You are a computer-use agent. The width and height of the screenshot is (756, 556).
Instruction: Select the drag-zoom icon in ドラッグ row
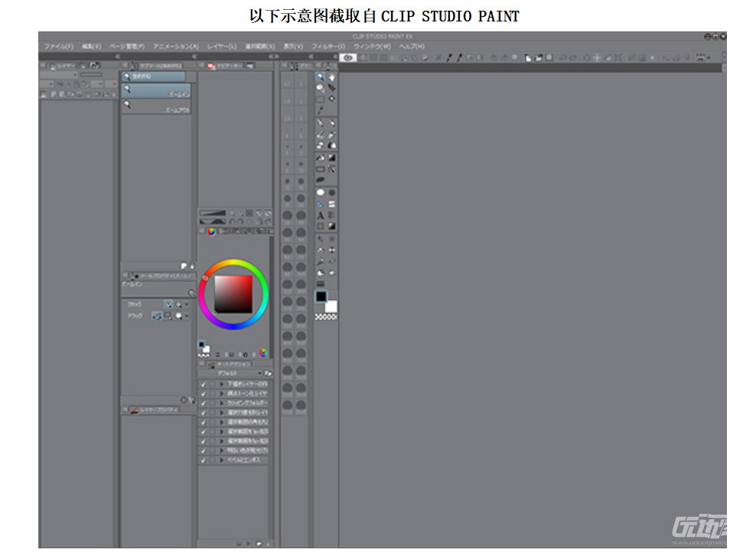pyautogui.click(x=157, y=316)
